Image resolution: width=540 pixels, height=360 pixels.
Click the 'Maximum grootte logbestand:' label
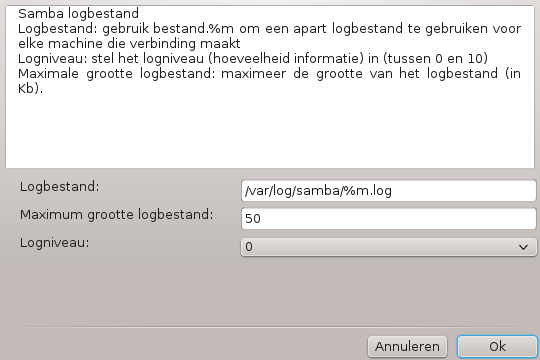(116, 215)
